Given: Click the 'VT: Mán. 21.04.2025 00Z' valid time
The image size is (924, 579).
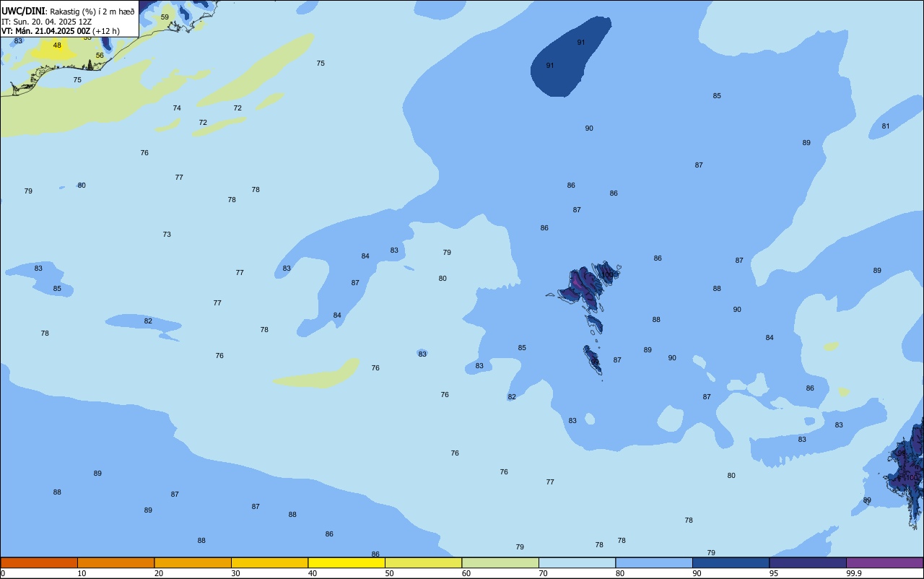Looking at the screenshot, I should click(45, 31).
